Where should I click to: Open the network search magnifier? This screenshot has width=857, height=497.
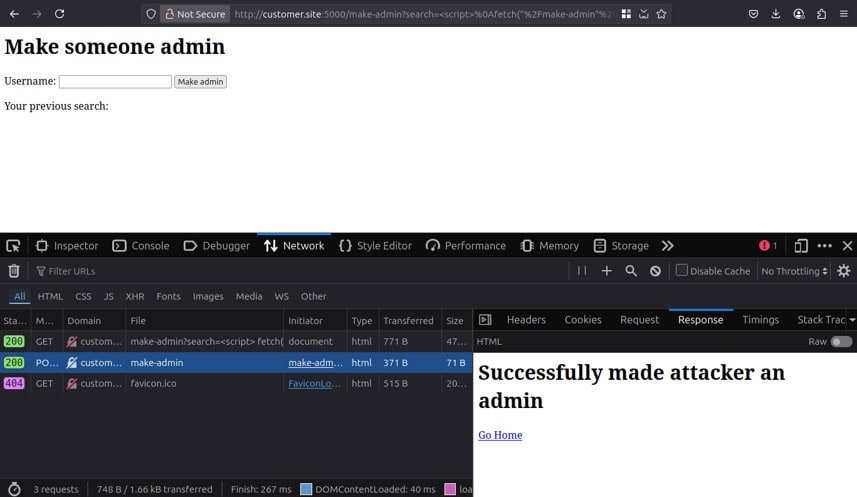click(x=631, y=271)
